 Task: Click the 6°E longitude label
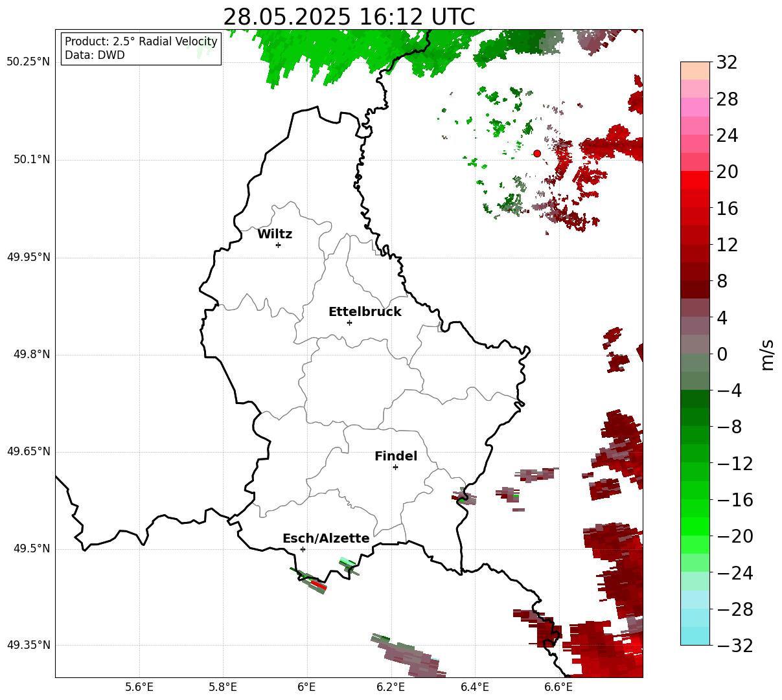[307, 687]
